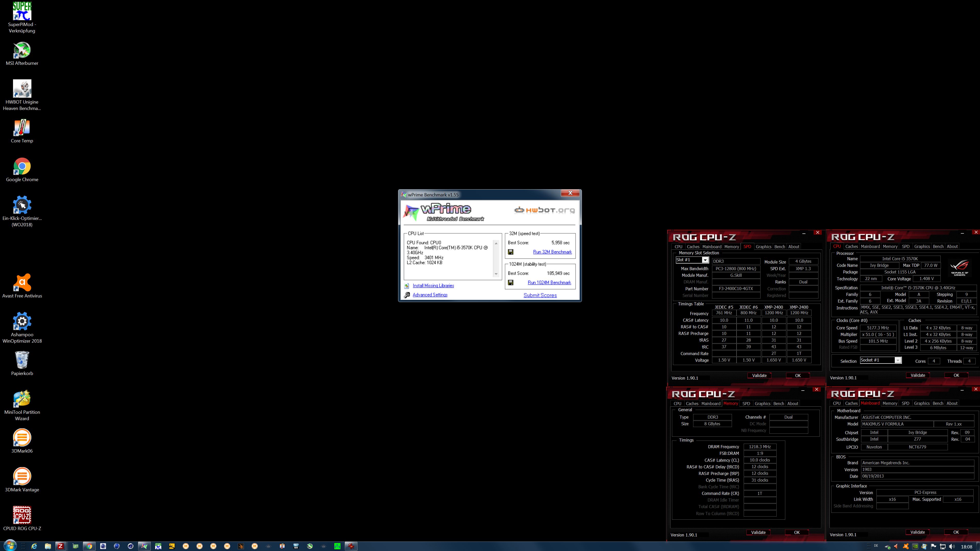Click the red Z icon in the taskbar
This screenshot has height=551, width=980.
pos(60,546)
